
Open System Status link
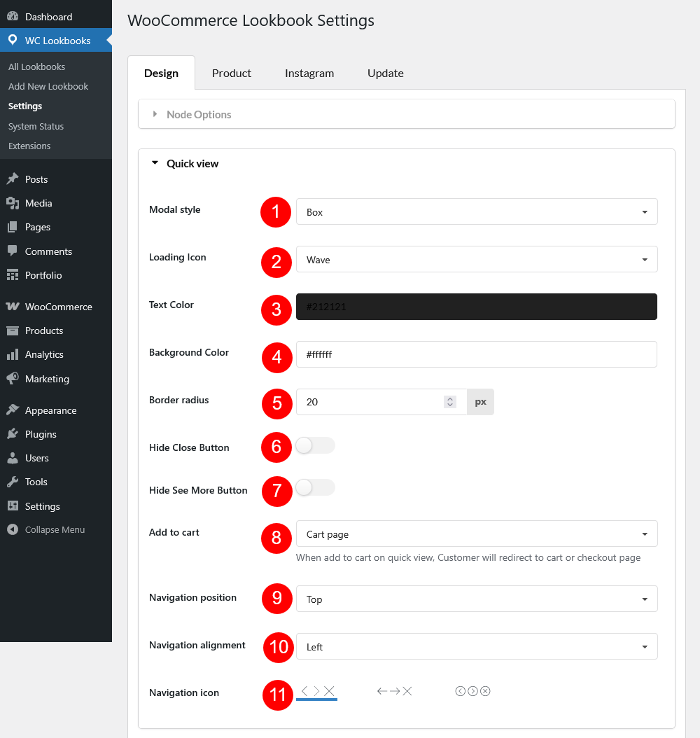tap(36, 126)
